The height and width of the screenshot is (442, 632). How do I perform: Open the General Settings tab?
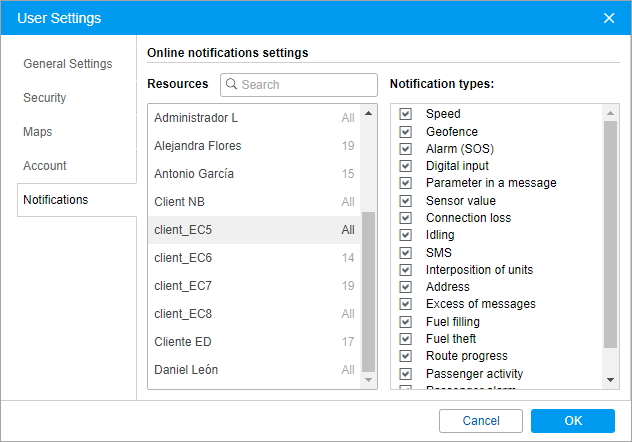click(68, 64)
